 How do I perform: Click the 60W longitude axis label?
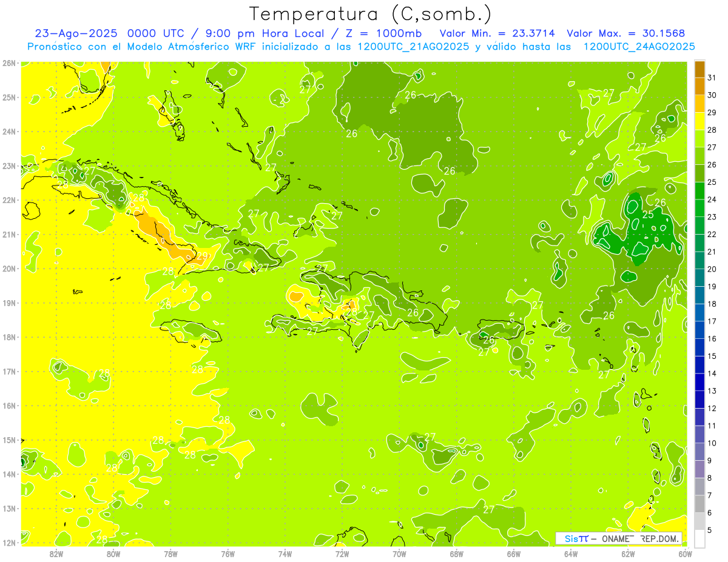[x=685, y=554]
